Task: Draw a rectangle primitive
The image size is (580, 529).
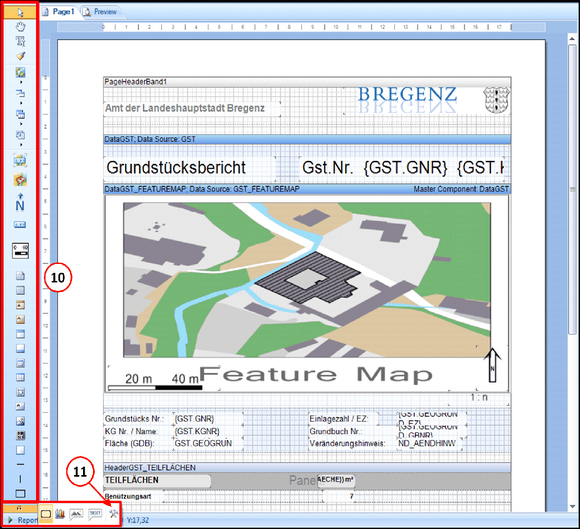Action: [20, 493]
